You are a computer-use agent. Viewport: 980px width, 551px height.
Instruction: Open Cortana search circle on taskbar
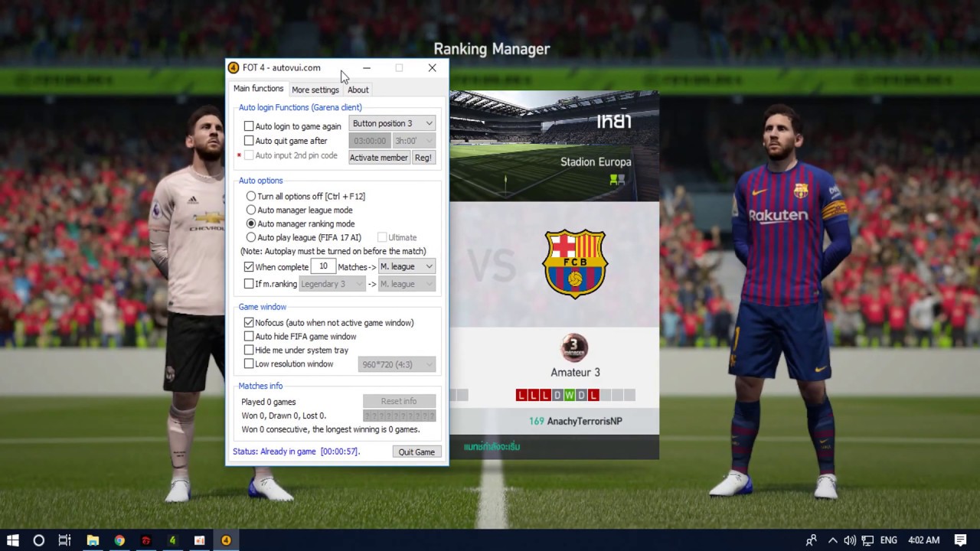pos(38,540)
